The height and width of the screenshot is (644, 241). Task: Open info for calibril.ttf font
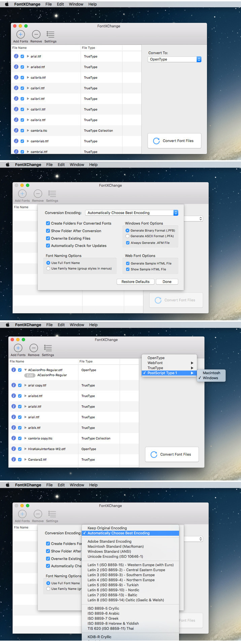coord(16,99)
